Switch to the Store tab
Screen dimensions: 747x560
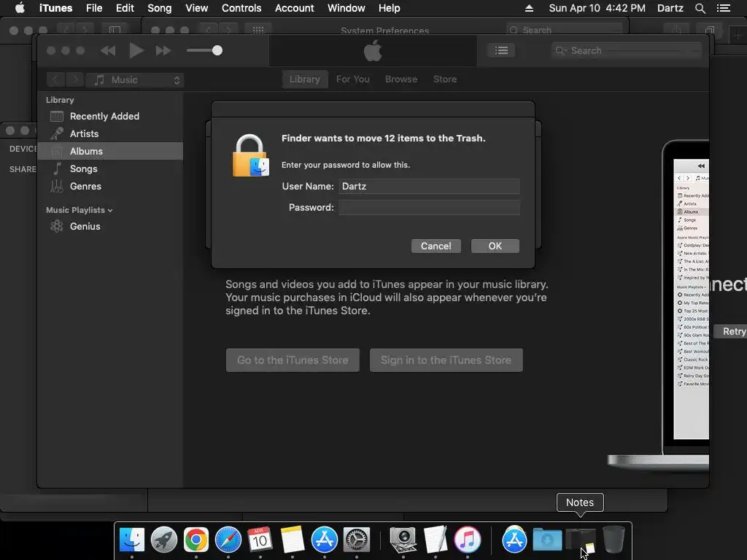[x=445, y=79]
